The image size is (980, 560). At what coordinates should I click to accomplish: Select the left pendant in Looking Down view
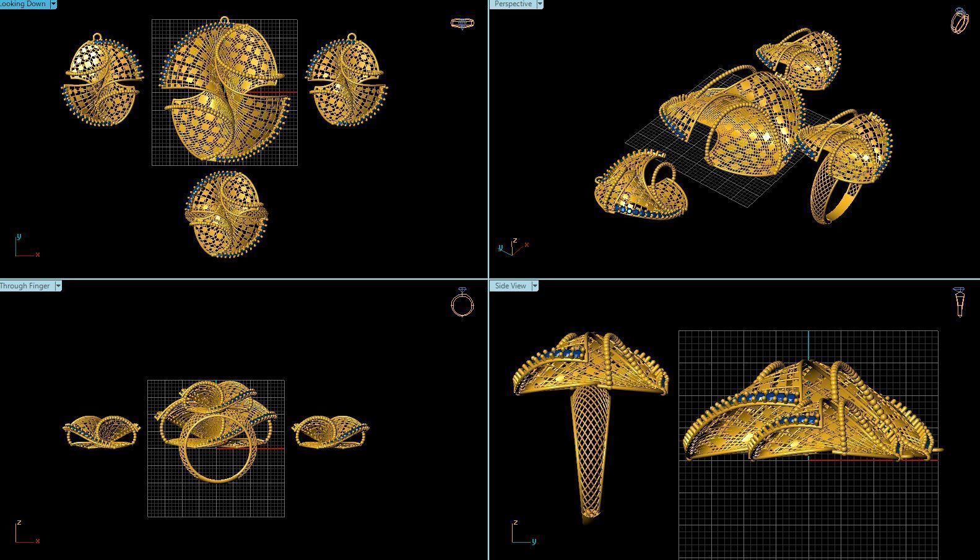click(x=102, y=80)
